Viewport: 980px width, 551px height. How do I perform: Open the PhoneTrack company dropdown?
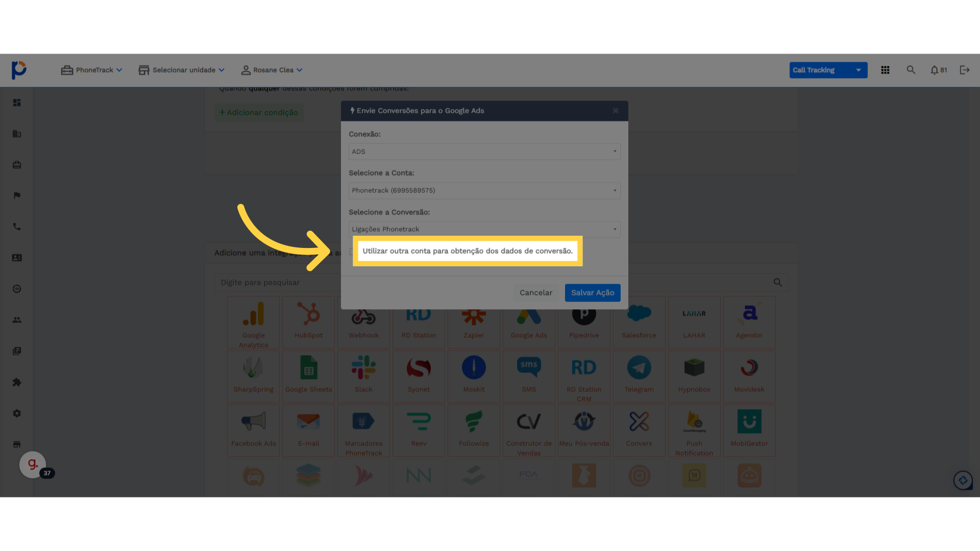(92, 70)
